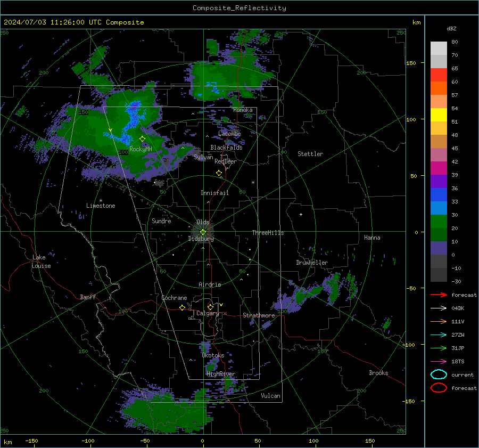Click the Didsbury town label
The height and width of the screenshot is (448, 479).
pos(201,239)
